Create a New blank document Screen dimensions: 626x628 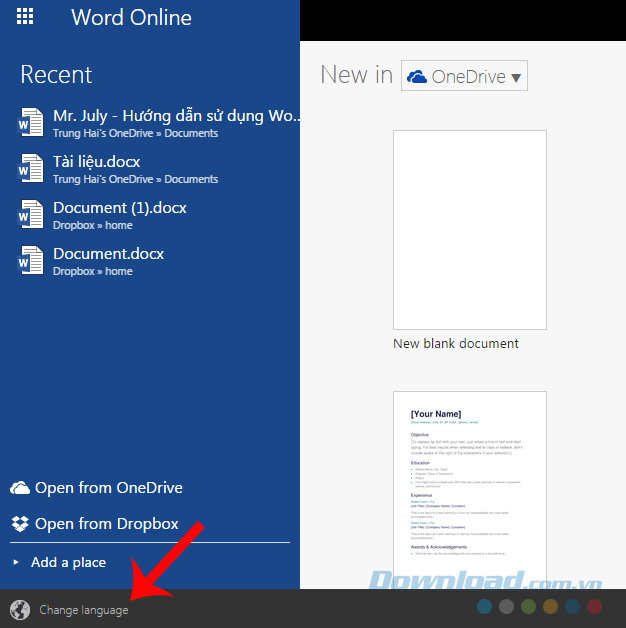click(x=470, y=230)
